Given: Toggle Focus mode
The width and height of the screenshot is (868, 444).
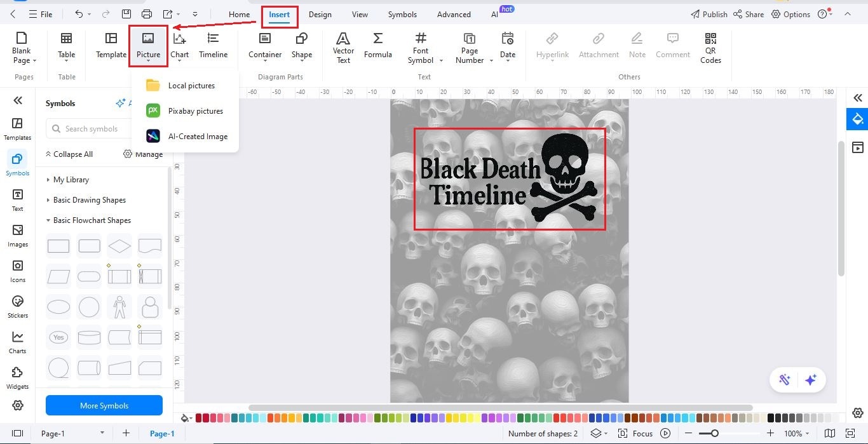Looking at the screenshot, I should tap(636, 433).
